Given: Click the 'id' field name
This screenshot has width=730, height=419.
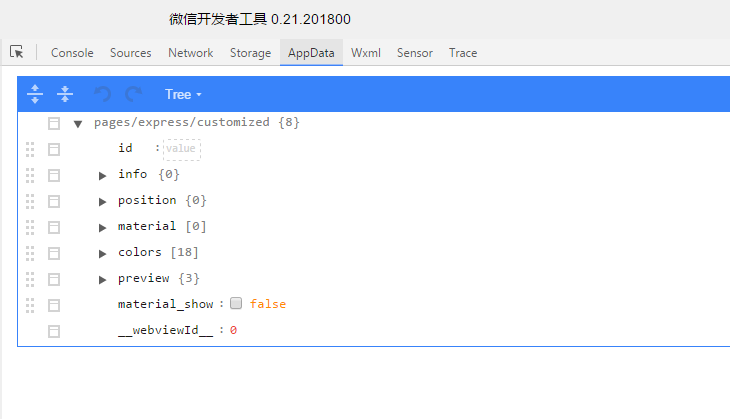Looking at the screenshot, I should click(x=125, y=148).
